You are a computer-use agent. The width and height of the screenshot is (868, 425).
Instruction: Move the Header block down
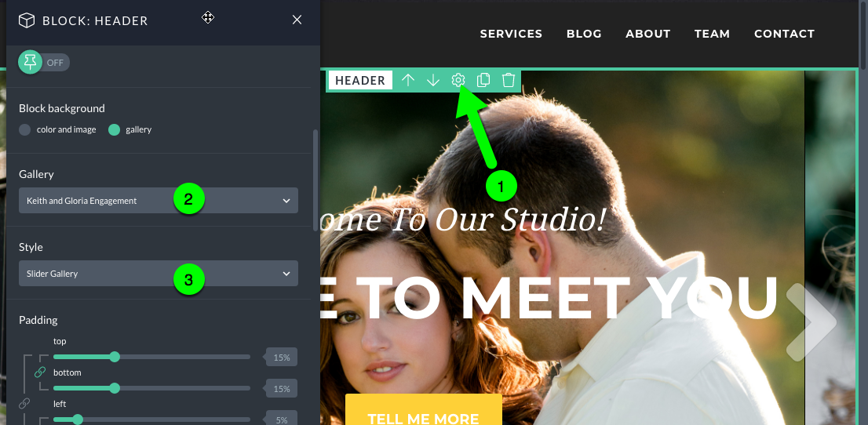[433, 80]
